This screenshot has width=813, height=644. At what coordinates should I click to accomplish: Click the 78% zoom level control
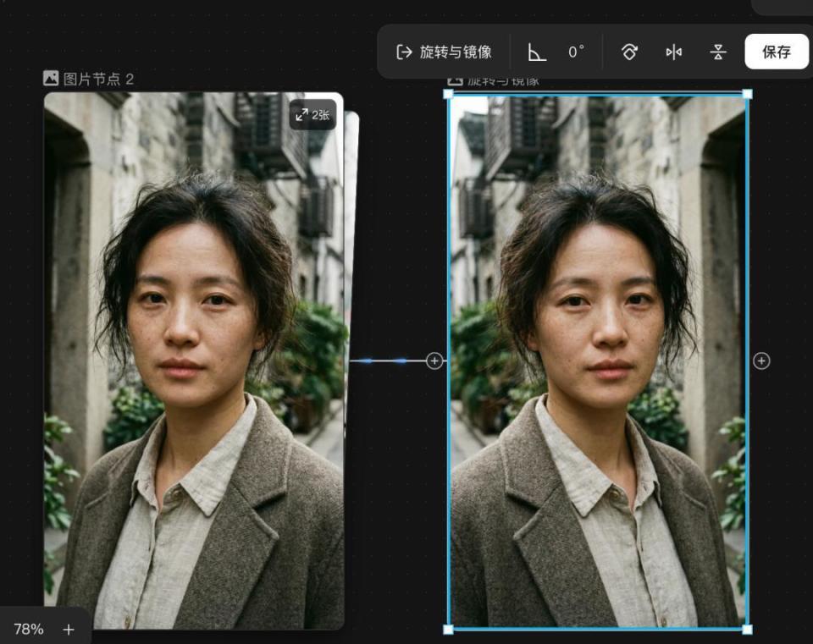(x=29, y=630)
